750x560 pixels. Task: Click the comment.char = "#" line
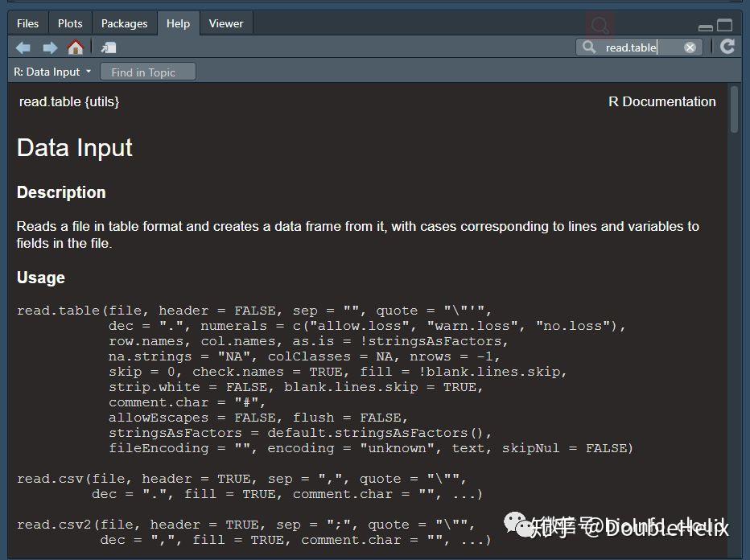187,402
